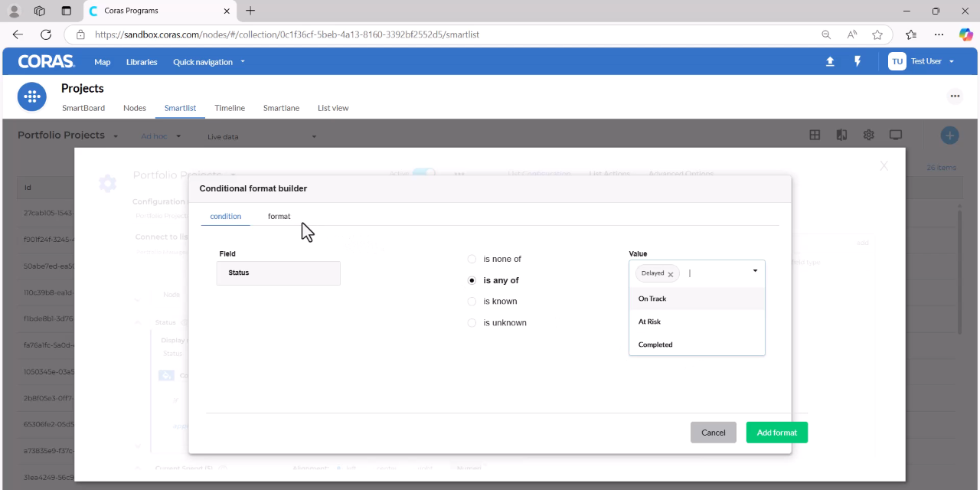Open the TU user avatar
This screenshot has width=980, height=490.
(x=897, y=61)
